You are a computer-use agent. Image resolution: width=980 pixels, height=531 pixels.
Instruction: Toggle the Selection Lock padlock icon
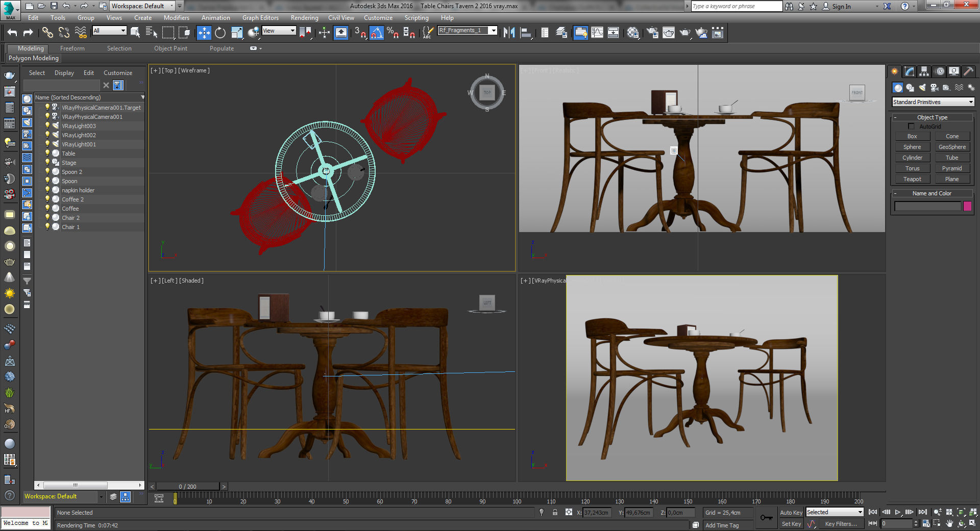555,512
